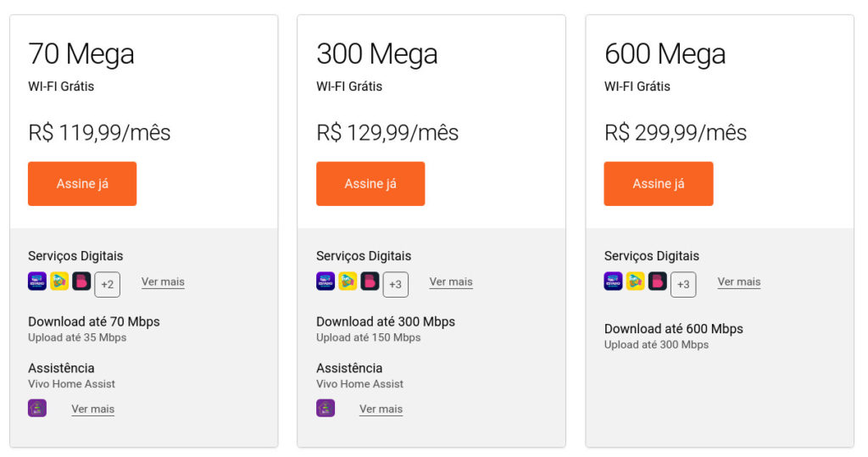The height and width of the screenshot is (457, 868).
Task: Click the yellow service icon in 300 Mega plan
Action: (x=348, y=281)
